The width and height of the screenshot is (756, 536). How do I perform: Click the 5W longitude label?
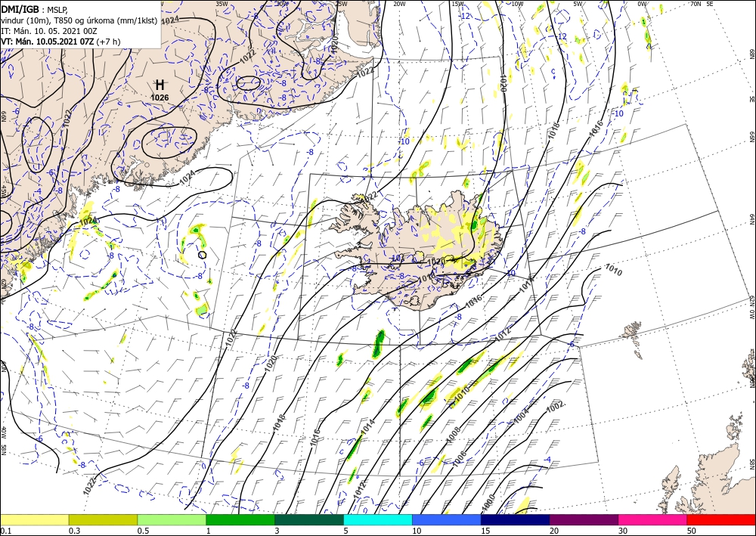click(578, 3)
